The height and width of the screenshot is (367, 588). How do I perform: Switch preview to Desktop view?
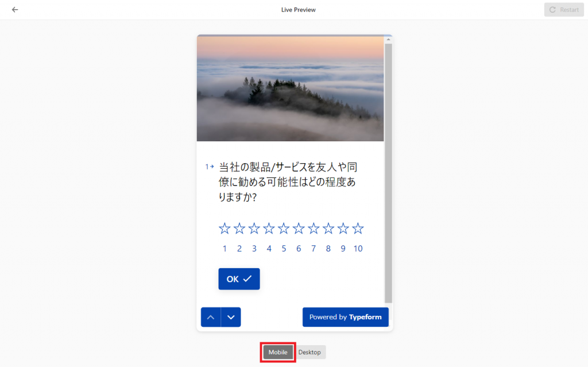point(310,352)
